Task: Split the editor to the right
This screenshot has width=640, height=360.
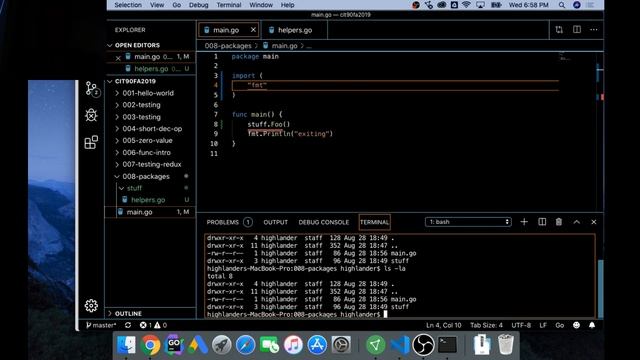Action: (577, 29)
